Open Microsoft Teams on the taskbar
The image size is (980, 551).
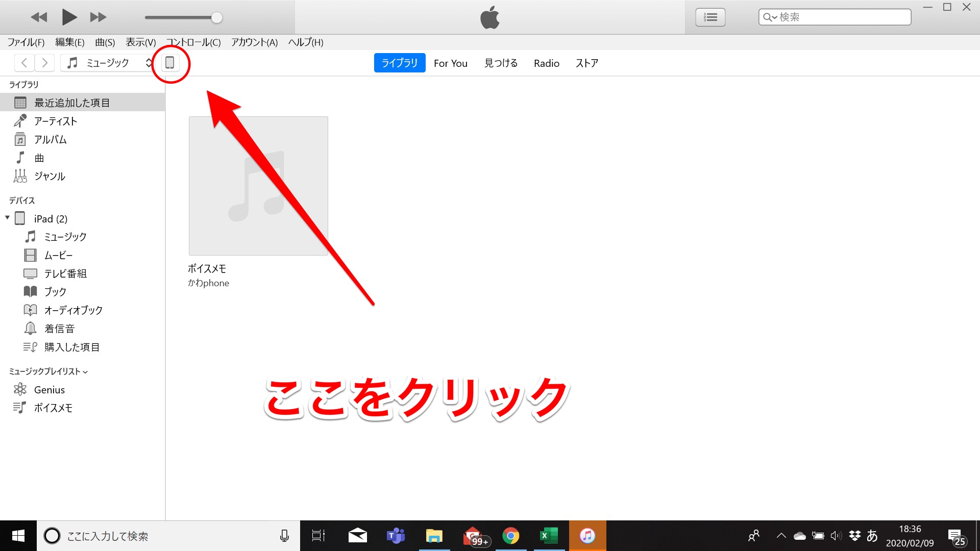click(396, 536)
